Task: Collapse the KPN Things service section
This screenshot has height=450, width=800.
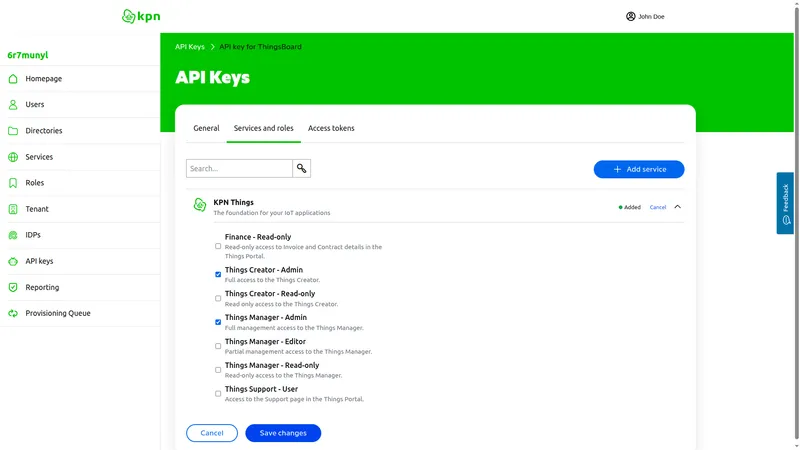Action: point(678,207)
